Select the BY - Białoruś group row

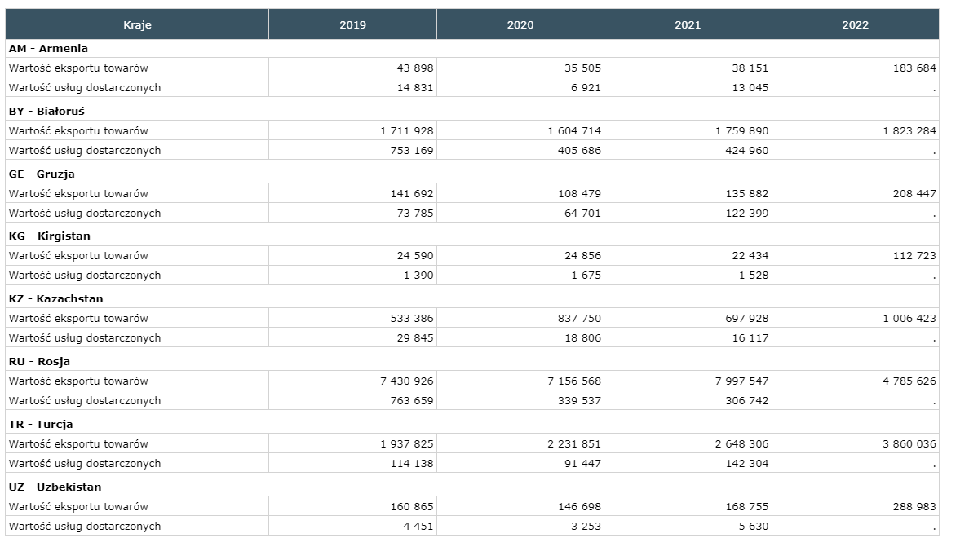(46, 112)
